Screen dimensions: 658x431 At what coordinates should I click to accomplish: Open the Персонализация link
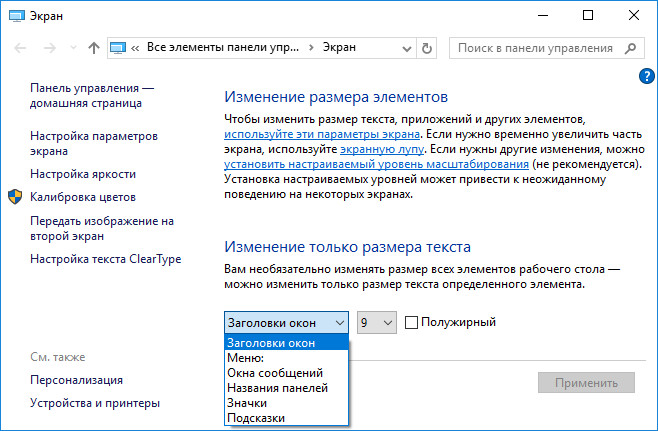point(76,380)
